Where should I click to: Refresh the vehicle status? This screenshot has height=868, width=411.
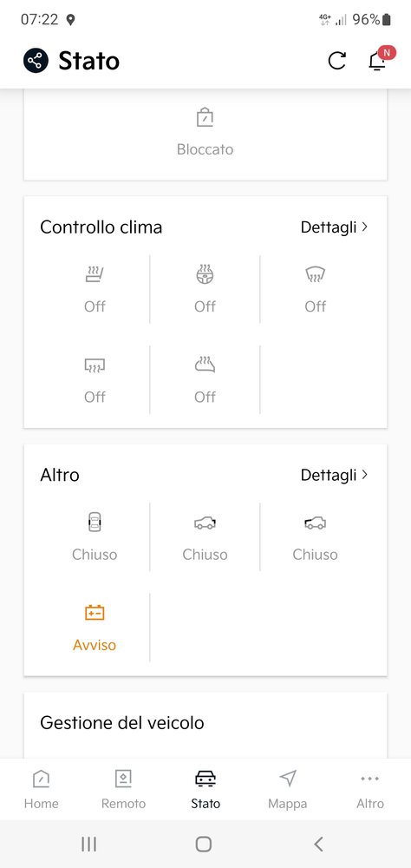337,61
